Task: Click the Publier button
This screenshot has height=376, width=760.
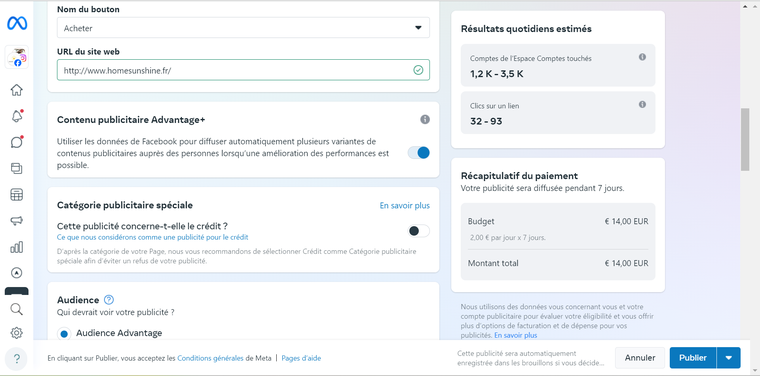Action: click(x=693, y=358)
